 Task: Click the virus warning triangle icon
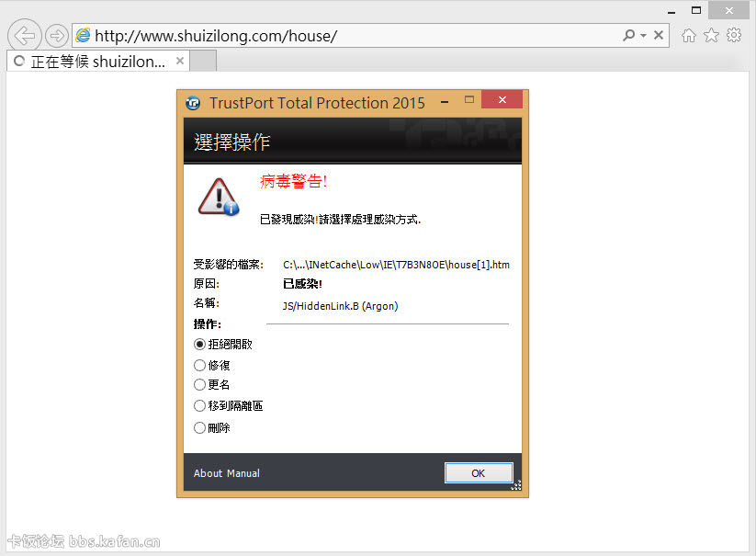pyautogui.click(x=219, y=197)
